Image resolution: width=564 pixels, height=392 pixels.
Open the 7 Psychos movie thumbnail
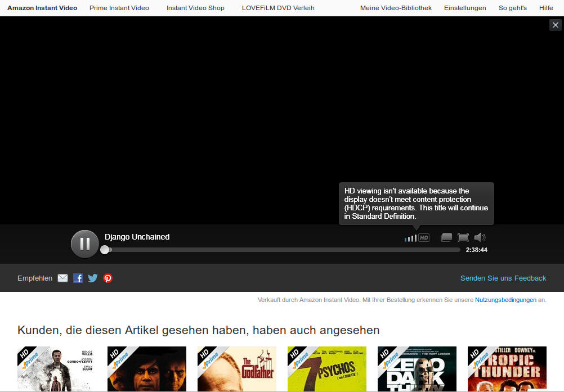click(327, 369)
